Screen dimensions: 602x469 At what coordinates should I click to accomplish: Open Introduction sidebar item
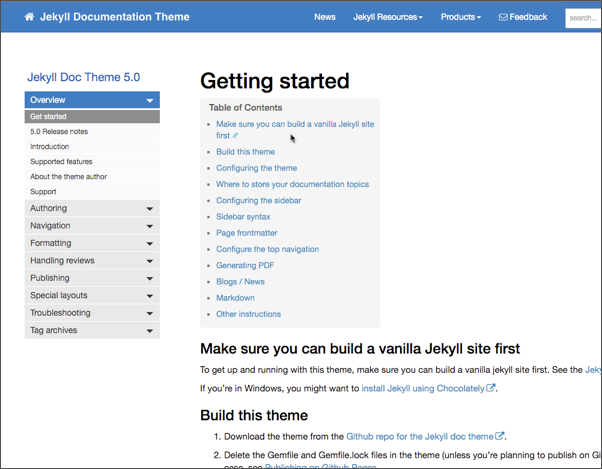pyautogui.click(x=92, y=146)
